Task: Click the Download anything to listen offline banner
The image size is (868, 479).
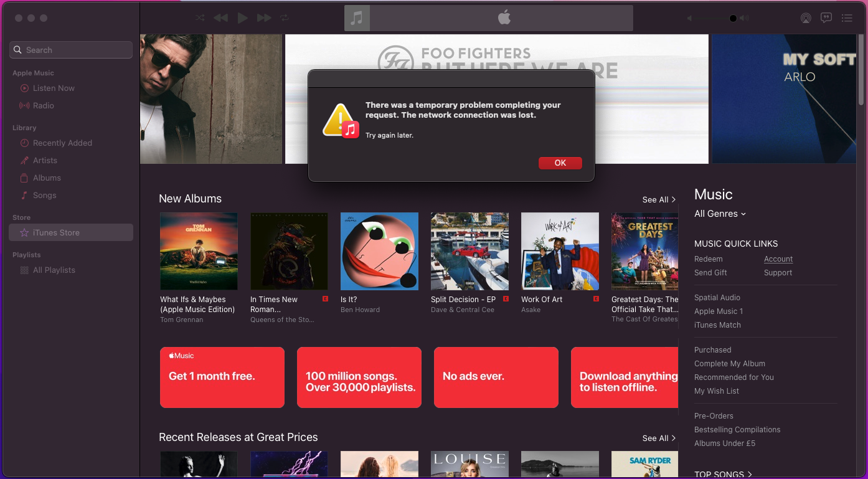Action: coord(625,377)
